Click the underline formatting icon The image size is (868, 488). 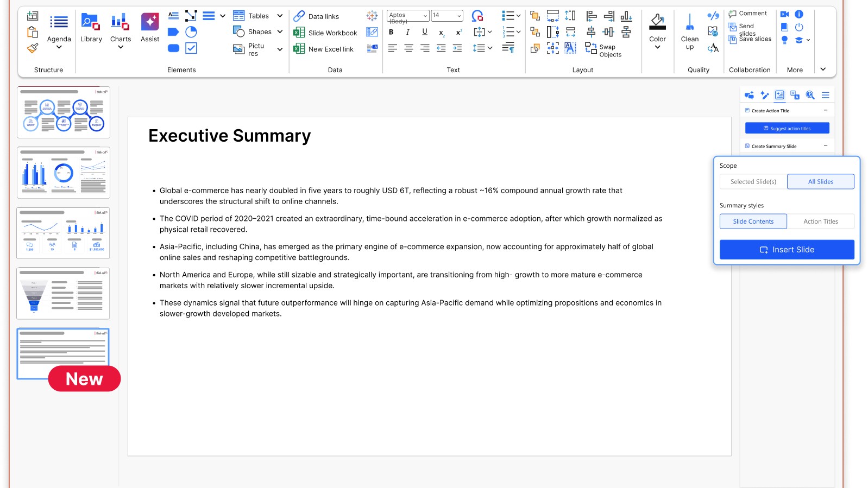tap(425, 32)
